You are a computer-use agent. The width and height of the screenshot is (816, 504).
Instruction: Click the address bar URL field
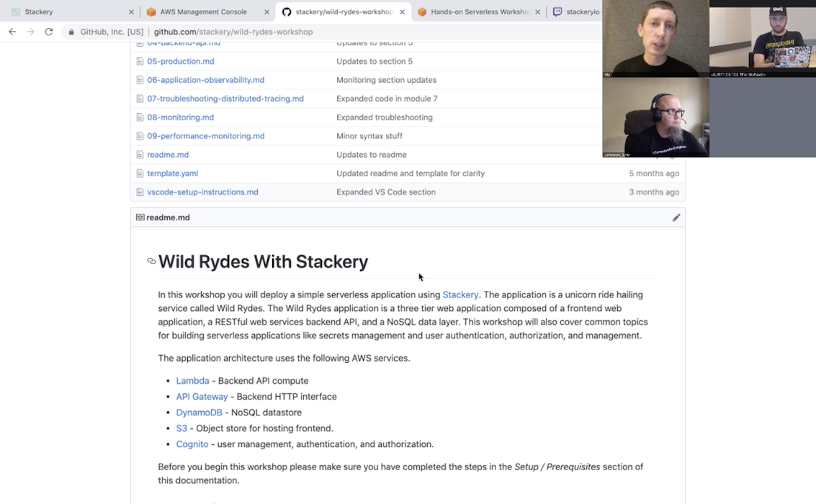333,32
